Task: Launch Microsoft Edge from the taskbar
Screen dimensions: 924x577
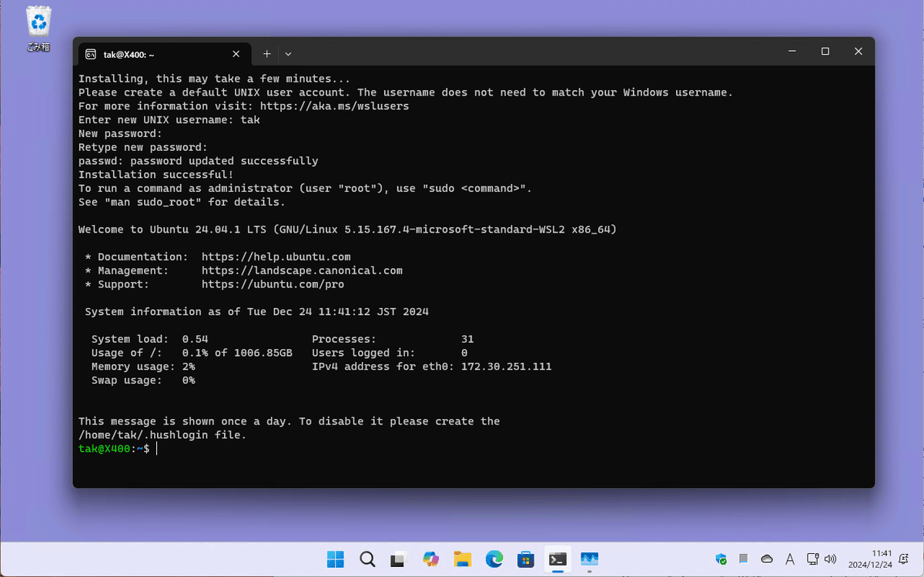Action: [494, 559]
